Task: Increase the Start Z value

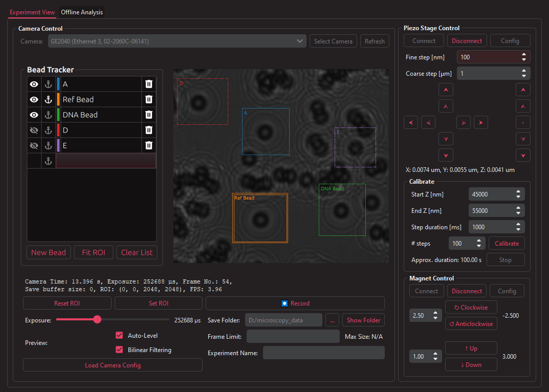Action: [518, 192]
